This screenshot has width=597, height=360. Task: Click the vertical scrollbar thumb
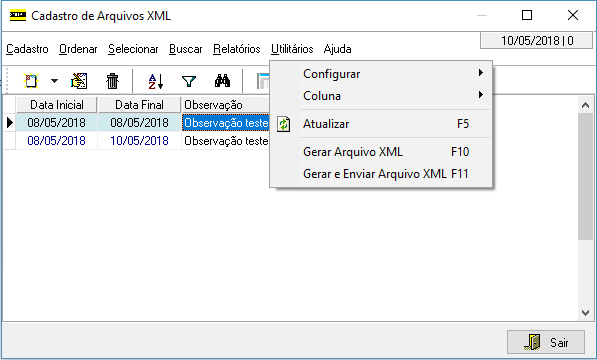point(585,177)
